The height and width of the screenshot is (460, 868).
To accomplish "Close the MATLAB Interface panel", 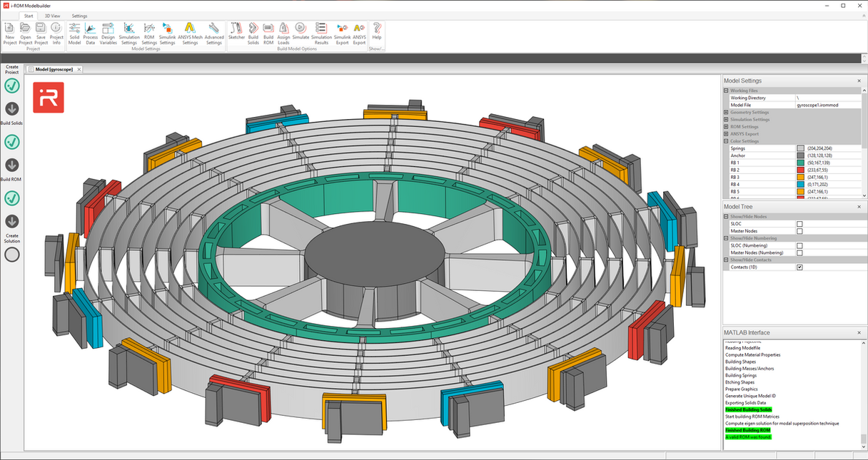I will (860, 332).
